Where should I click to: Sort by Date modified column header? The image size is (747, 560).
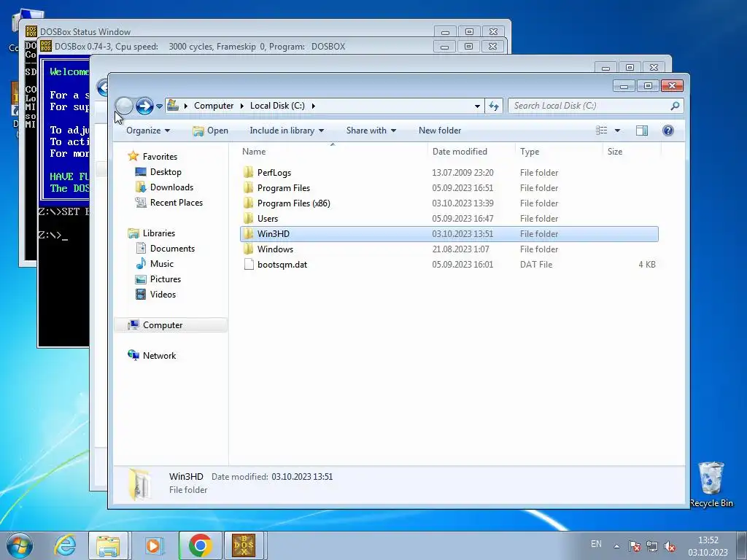(460, 152)
